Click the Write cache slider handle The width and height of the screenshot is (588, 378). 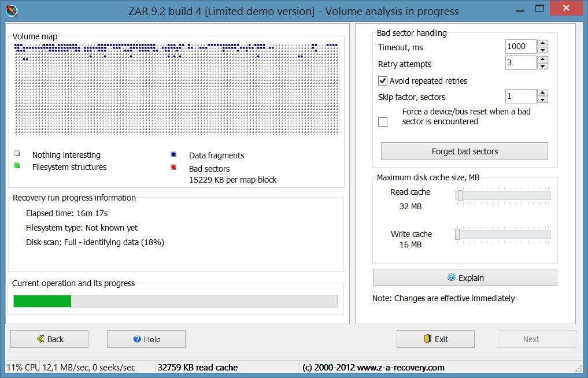(x=457, y=235)
